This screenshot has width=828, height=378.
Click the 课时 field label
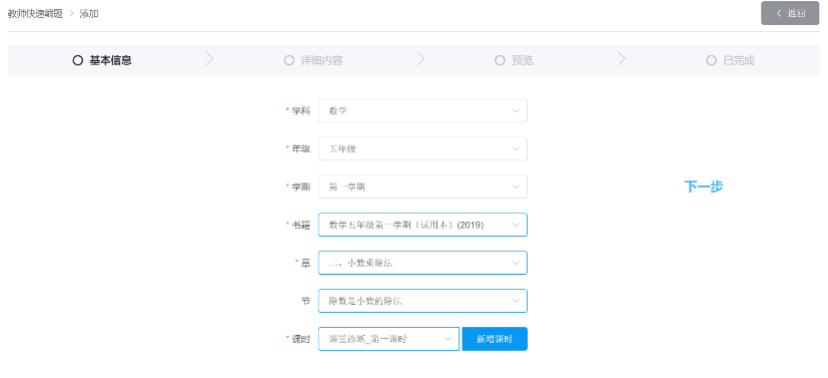(301, 339)
